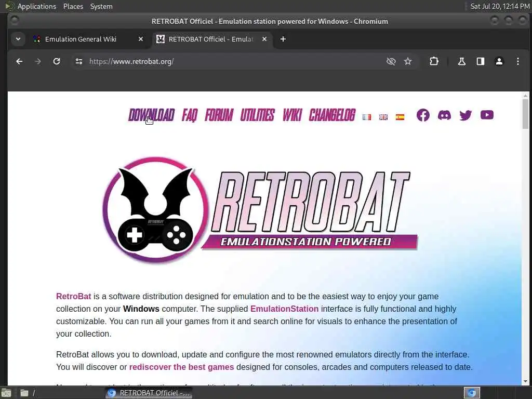
Task: Open the Extensions puzzle icon
Action: pyautogui.click(x=434, y=61)
